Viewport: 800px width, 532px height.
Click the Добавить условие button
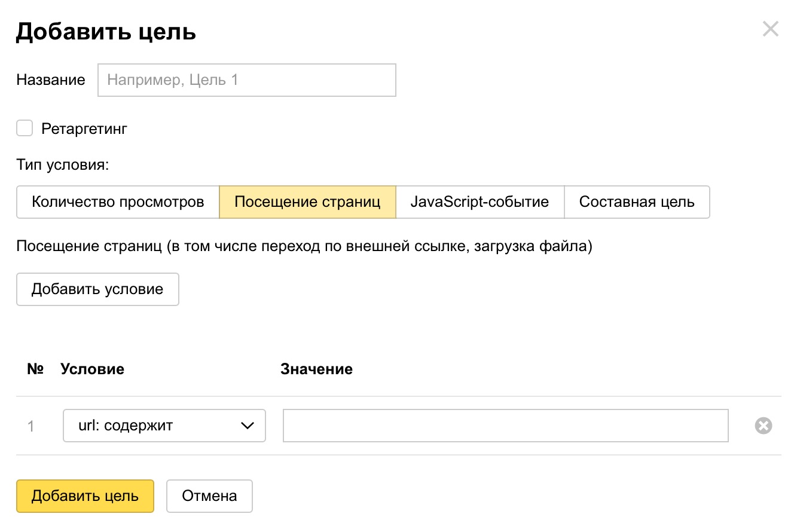pos(97,289)
